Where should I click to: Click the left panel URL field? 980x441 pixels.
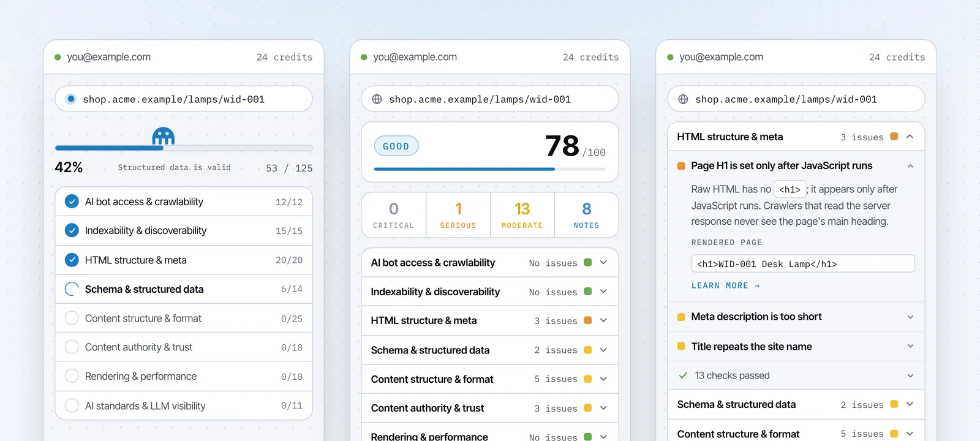[184, 99]
